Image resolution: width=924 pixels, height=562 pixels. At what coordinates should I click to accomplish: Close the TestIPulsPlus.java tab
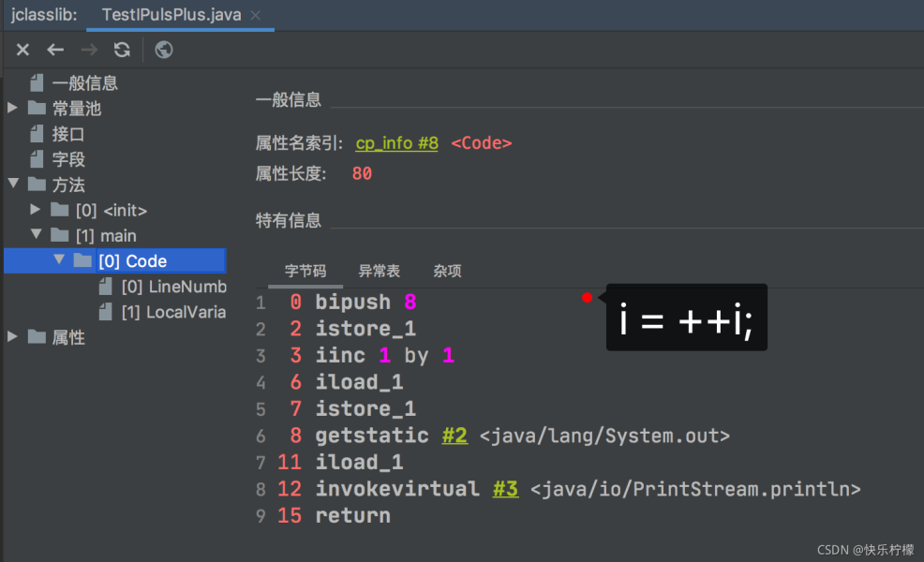255,15
